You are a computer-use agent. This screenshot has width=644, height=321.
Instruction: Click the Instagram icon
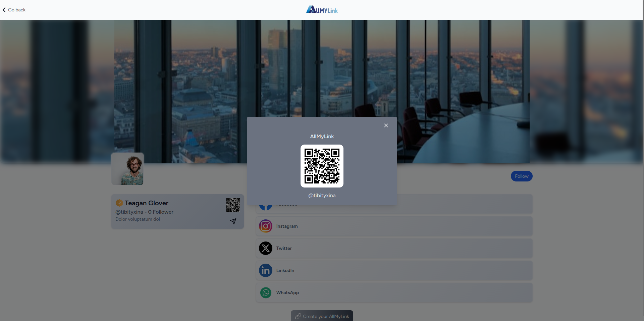265,226
